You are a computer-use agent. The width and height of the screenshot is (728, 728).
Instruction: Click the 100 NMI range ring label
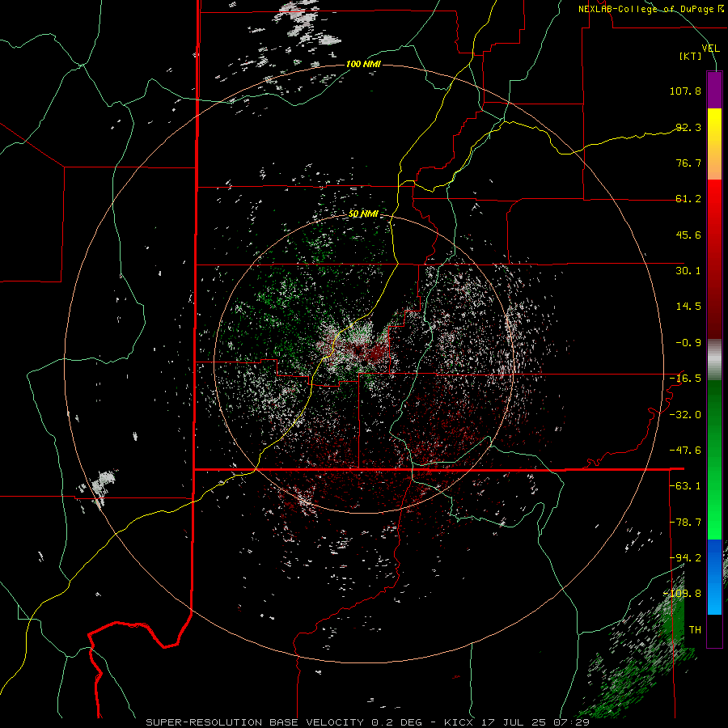coord(363,64)
